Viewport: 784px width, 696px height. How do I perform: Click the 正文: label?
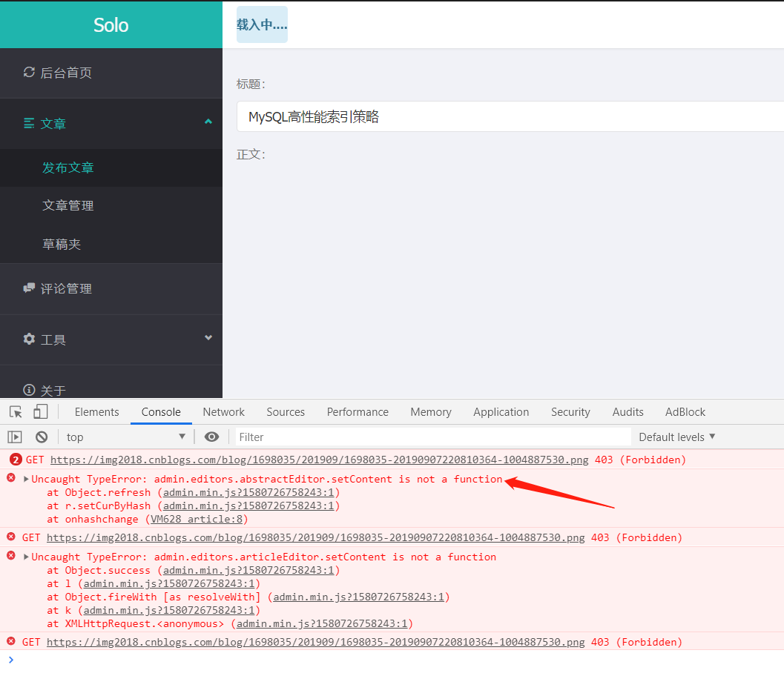pos(251,154)
